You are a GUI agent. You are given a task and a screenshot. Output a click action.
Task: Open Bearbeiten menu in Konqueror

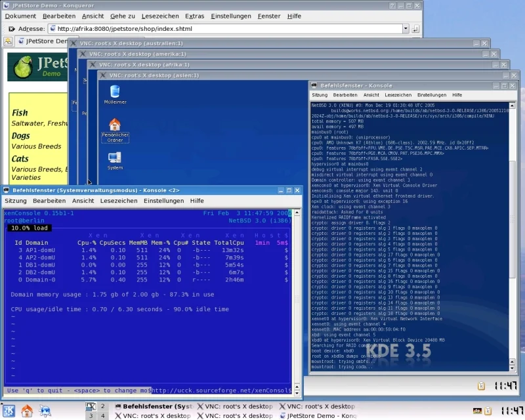[59, 16]
